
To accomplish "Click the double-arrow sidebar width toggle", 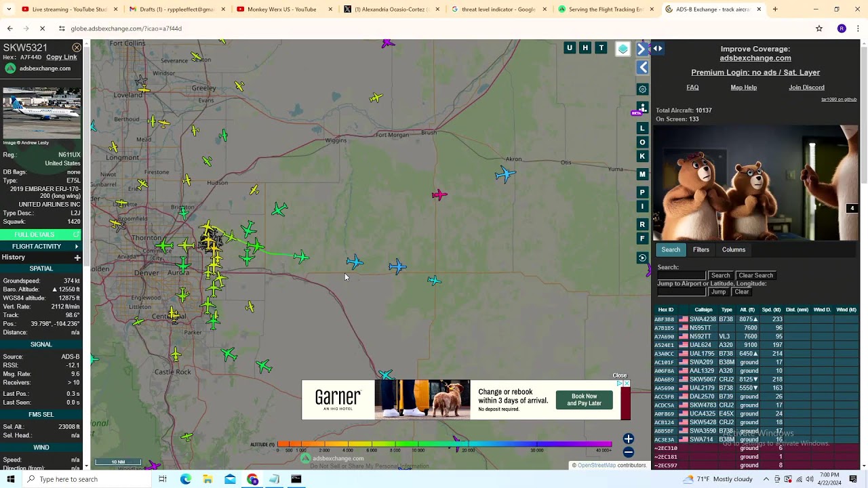I will click(x=658, y=48).
